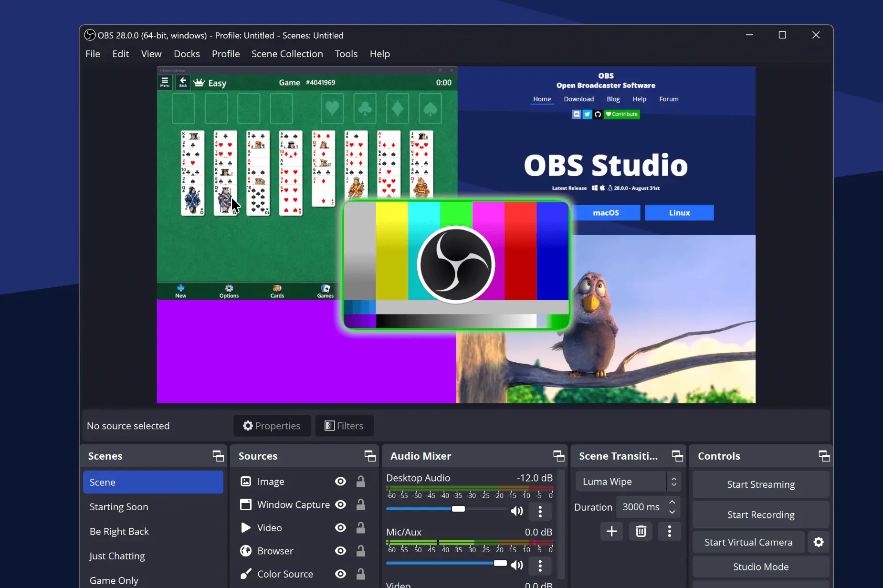883x588 pixels.
Task: Click the Duration 3000 ms field
Action: [641, 507]
